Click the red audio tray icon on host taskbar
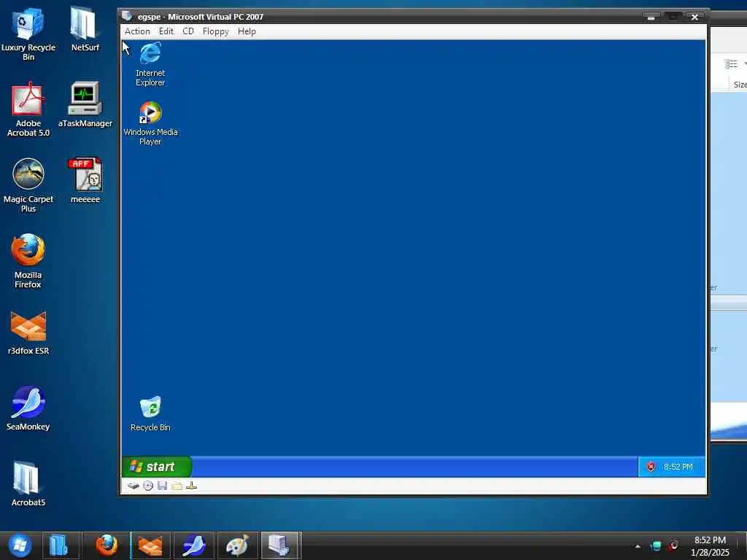Viewport: 747px width, 560px height. coord(673,545)
